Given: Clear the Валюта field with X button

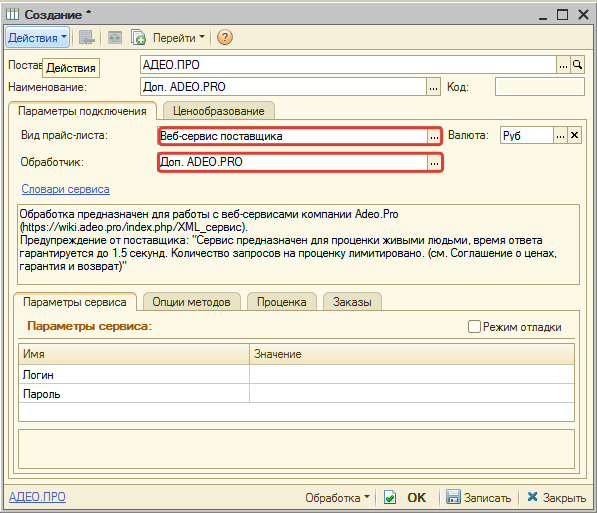Looking at the screenshot, I should coord(575,135).
